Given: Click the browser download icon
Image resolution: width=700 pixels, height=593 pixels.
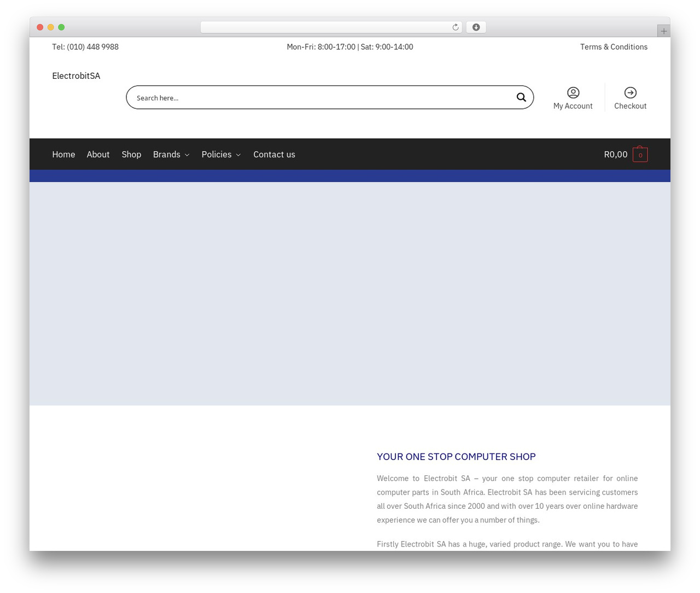Looking at the screenshot, I should point(476,27).
